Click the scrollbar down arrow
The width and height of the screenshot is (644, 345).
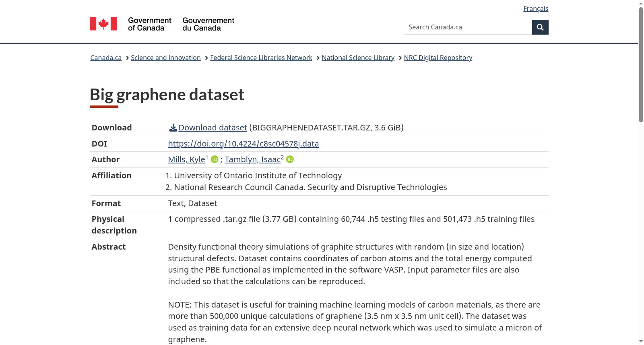641,342
